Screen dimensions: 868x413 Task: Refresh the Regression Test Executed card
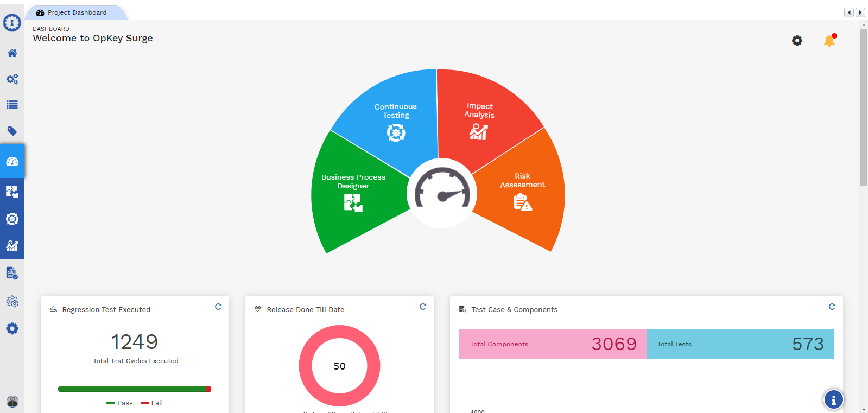[x=218, y=307]
